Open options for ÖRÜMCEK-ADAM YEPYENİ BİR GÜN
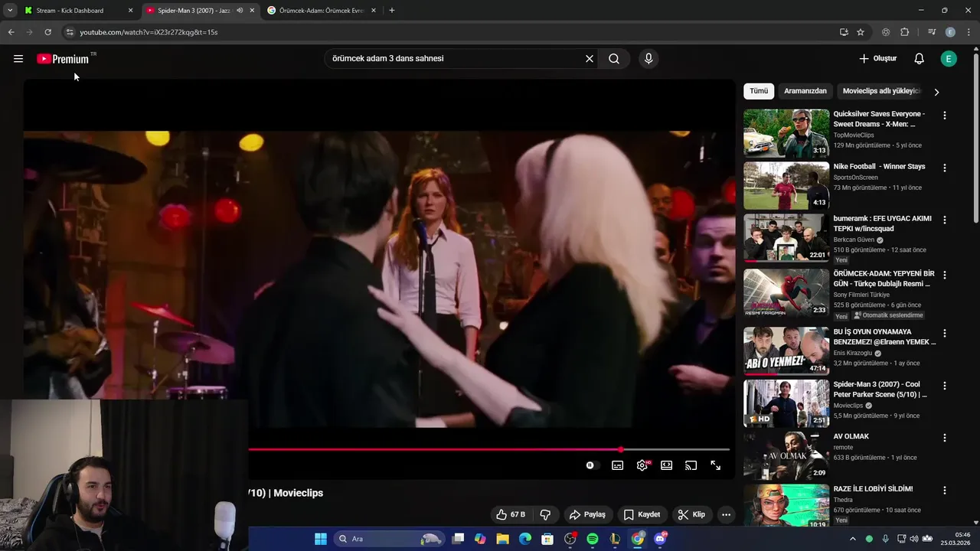Image resolution: width=980 pixels, height=551 pixels. 944,275
